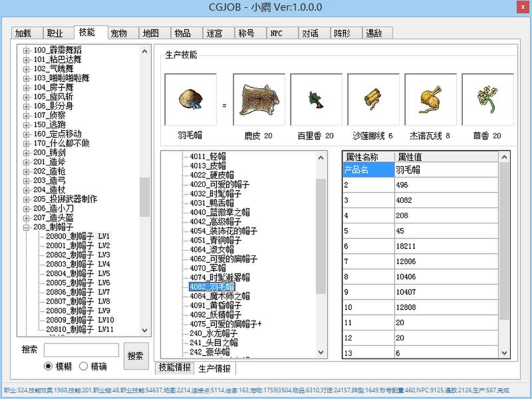Click the golden thread spool icon
The width and height of the screenshot is (532, 399).
click(x=373, y=99)
